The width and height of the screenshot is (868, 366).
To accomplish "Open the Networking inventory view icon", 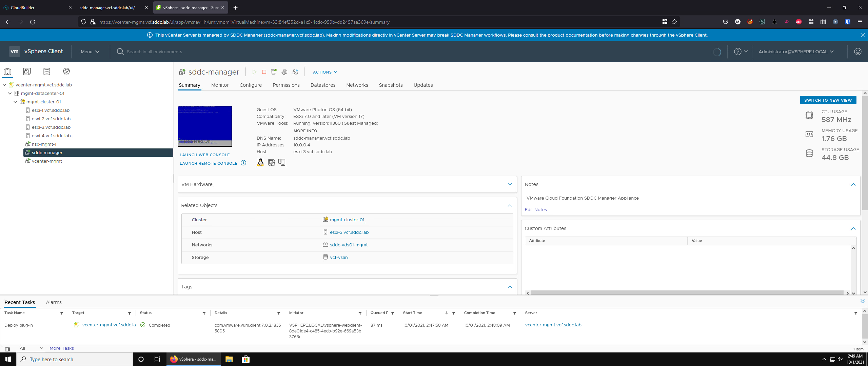I will pyautogui.click(x=66, y=72).
